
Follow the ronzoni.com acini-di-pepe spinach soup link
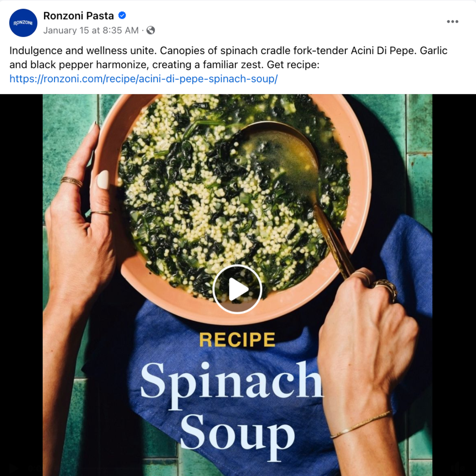(143, 79)
